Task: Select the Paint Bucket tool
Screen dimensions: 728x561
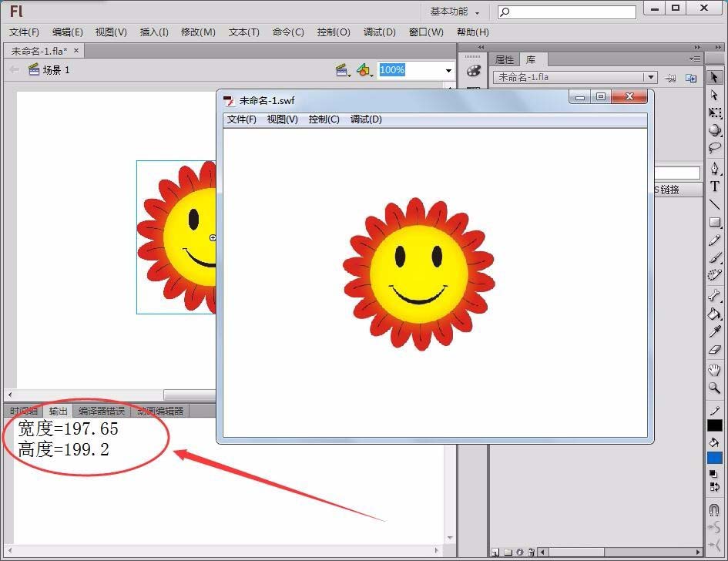Action: [x=715, y=314]
